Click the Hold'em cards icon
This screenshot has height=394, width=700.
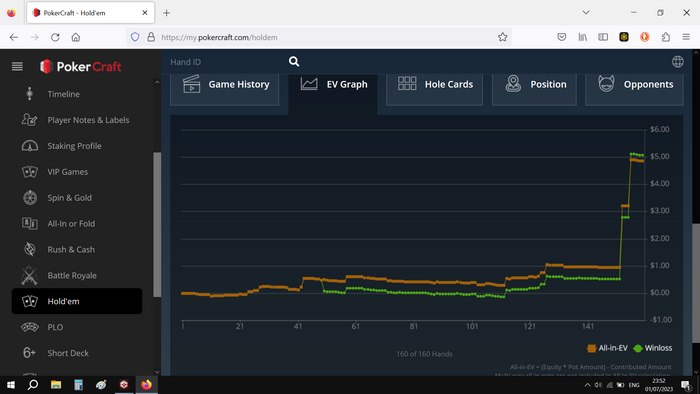pyautogui.click(x=29, y=301)
